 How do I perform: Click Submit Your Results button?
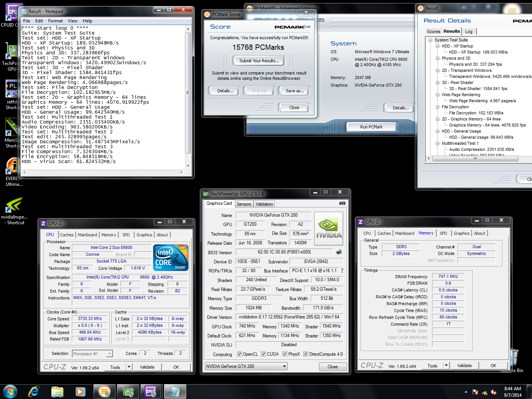click(x=259, y=61)
